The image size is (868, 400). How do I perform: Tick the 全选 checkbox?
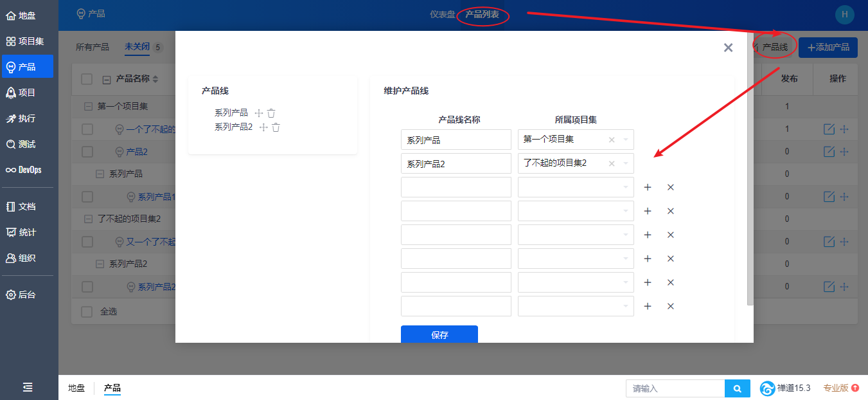click(87, 311)
